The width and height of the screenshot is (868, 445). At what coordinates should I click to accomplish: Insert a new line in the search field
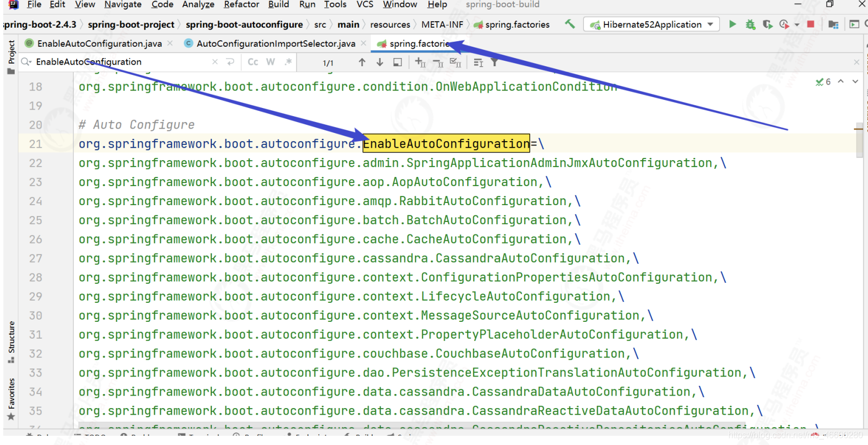point(230,62)
